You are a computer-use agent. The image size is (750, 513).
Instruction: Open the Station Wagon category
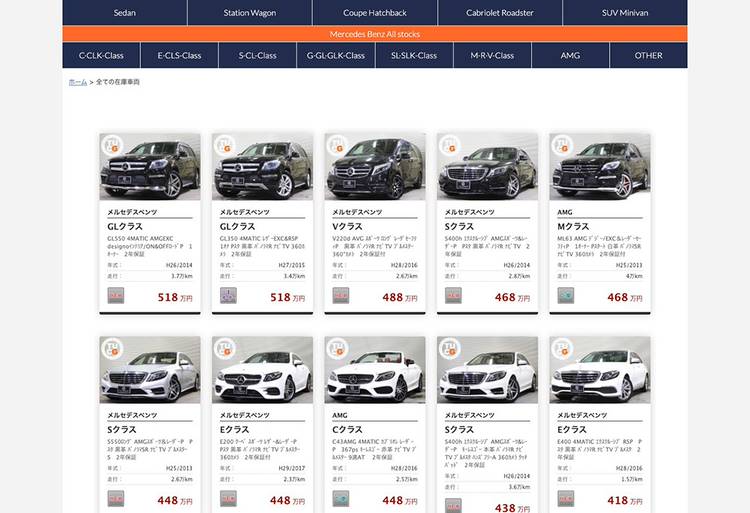(250, 13)
